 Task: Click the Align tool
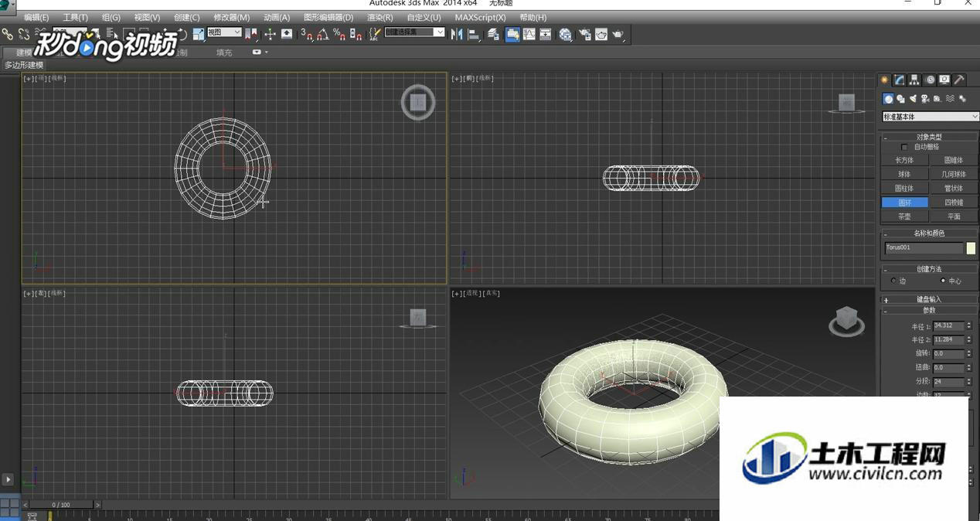474,34
